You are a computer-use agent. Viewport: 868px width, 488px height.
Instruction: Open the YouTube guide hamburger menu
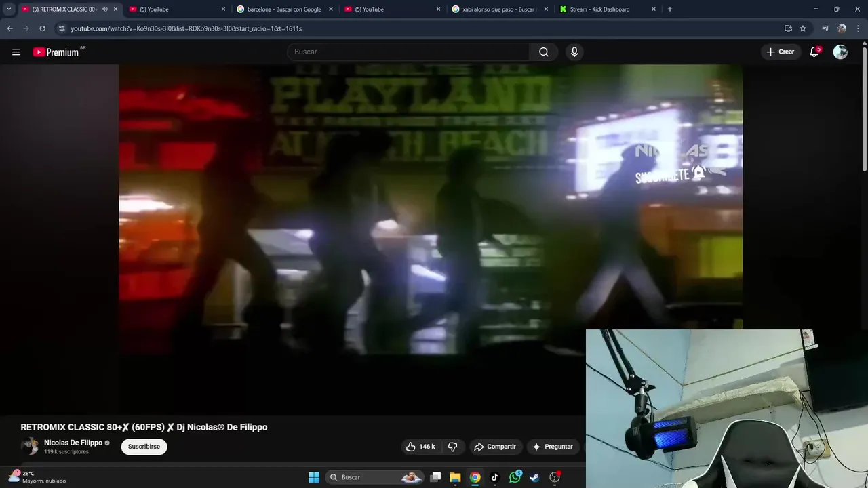[16, 52]
